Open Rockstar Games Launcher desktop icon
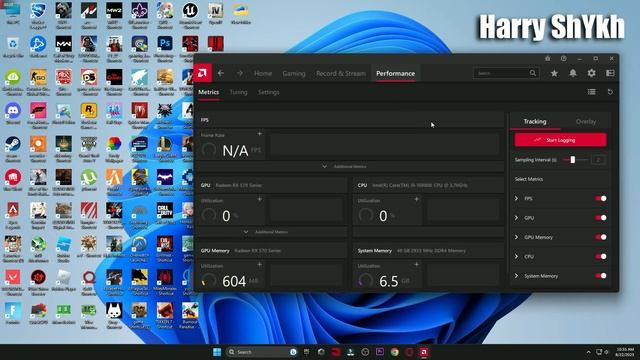This screenshot has height=360, width=640. pyautogui.click(x=89, y=113)
